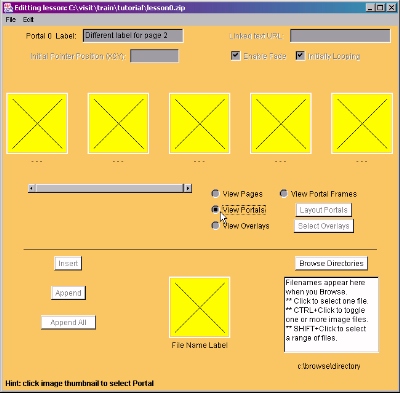
Task: Select the fourth portal thumbnail
Action: [281, 123]
